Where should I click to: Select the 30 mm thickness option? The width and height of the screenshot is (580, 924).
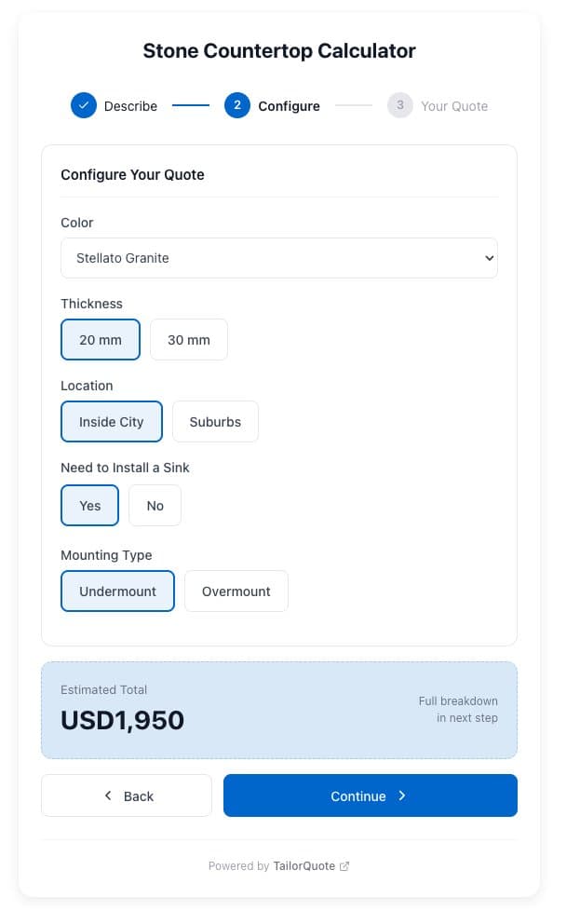188,339
